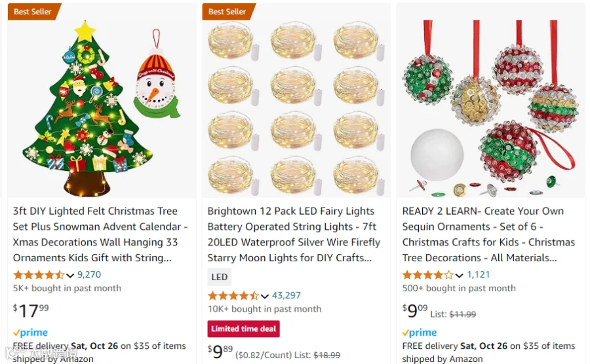
Task: View the 43,297 reviews link
Action: point(286,296)
